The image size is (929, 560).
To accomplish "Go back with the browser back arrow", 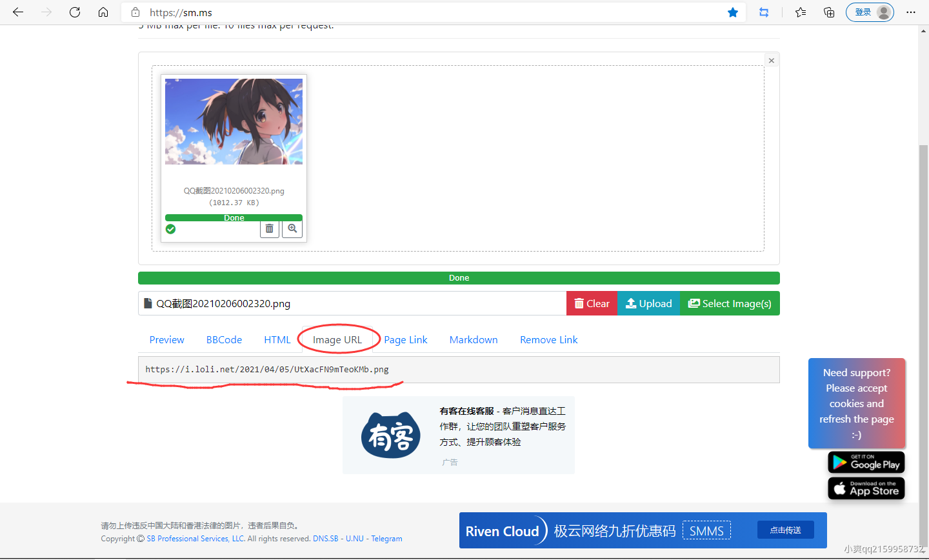I will pyautogui.click(x=18, y=12).
